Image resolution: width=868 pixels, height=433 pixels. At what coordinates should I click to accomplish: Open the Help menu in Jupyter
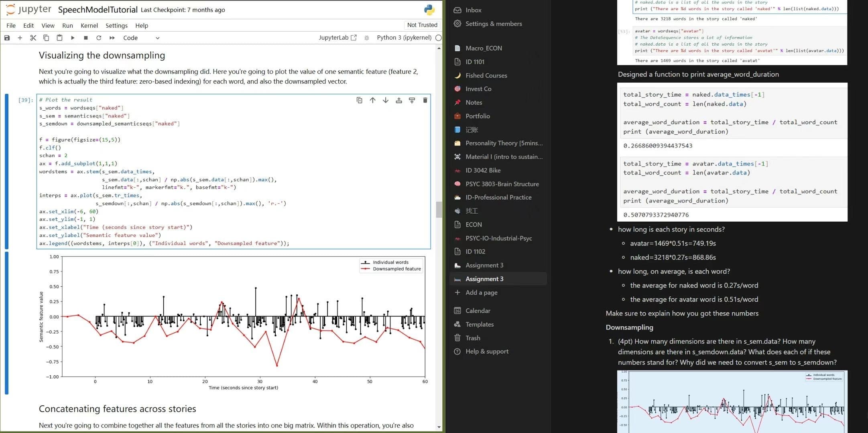click(x=142, y=25)
